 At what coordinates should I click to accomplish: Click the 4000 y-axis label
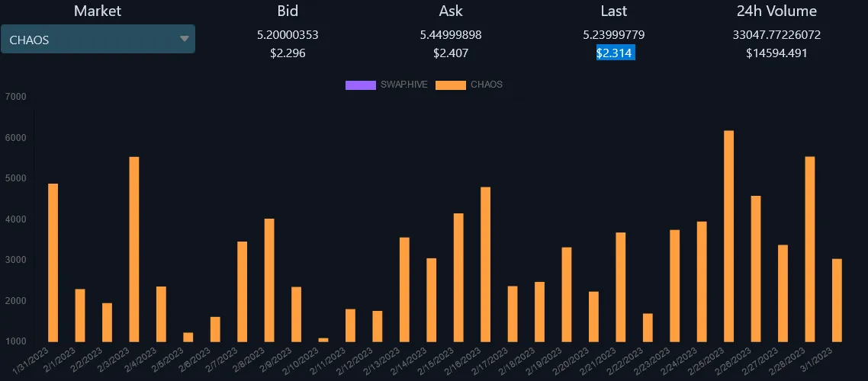coord(15,219)
